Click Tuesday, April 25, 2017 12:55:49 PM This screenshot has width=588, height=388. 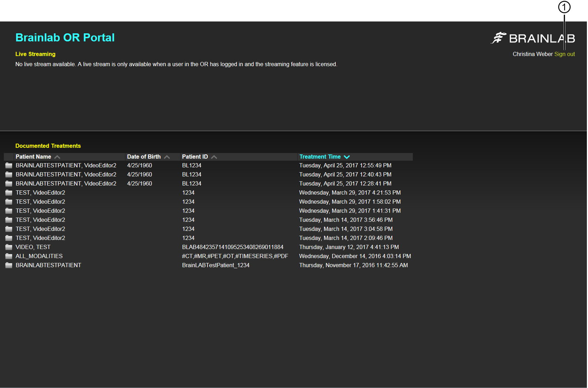(x=345, y=165)
